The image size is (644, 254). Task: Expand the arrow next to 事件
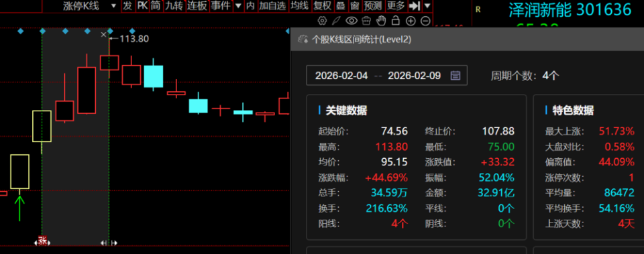coord(238,6)
